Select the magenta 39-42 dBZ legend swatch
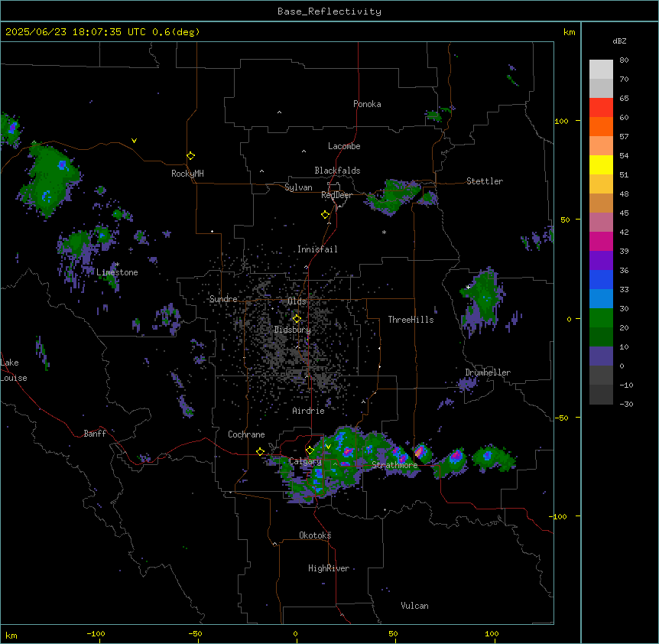The height and width of the screenshot is (644, 659). pos(601,241)
